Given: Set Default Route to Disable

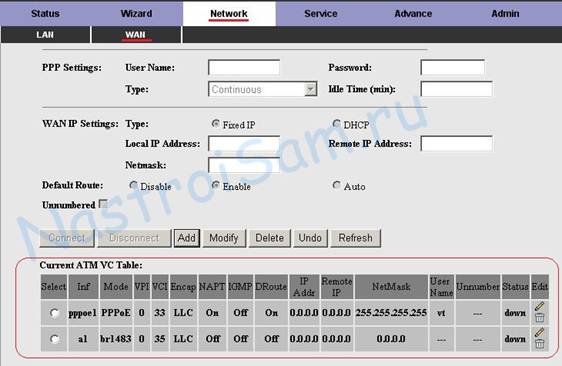Looking at the screenshot, I should click(133, 185).
